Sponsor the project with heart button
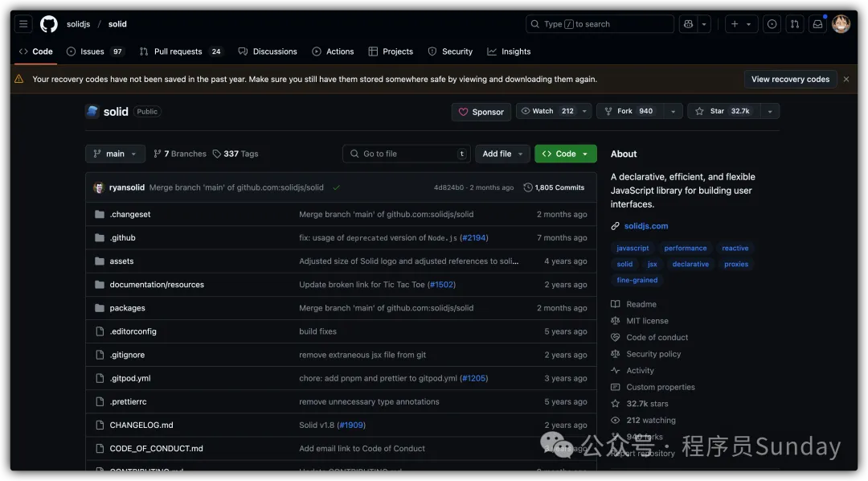Screen dimensions: 868x481 click(x=481, y=112)
